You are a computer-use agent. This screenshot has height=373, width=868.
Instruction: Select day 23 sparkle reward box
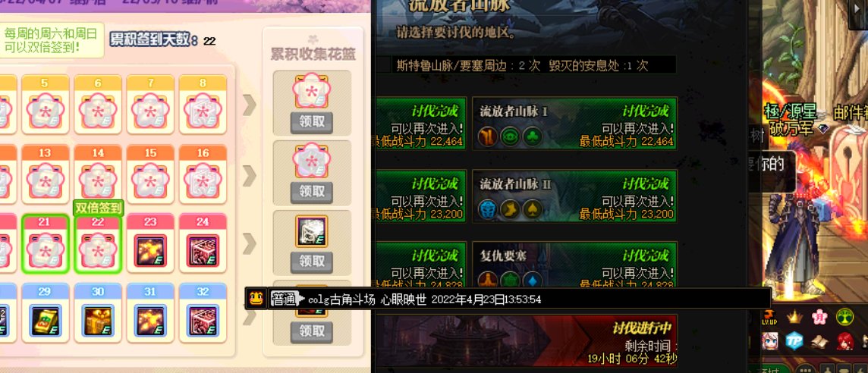(x=150, y=251)
